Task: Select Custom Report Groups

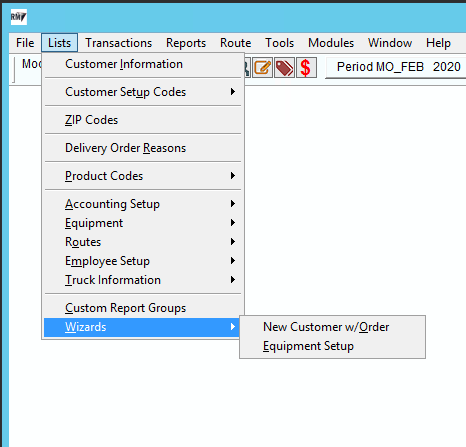Action: point(143,308)
